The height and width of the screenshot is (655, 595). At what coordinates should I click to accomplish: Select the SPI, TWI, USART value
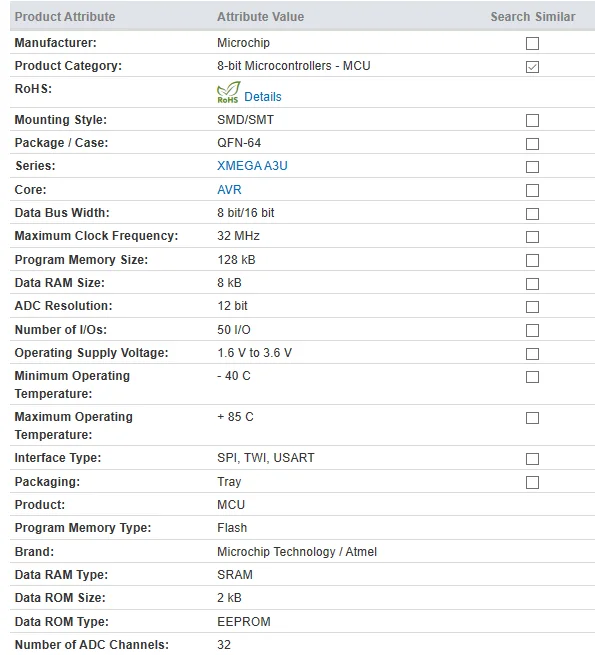point(266,458)
